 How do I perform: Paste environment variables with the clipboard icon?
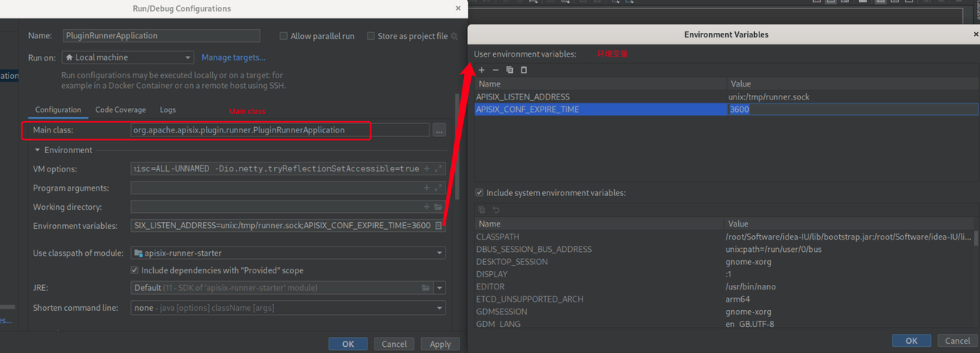[x=524, y=70]
